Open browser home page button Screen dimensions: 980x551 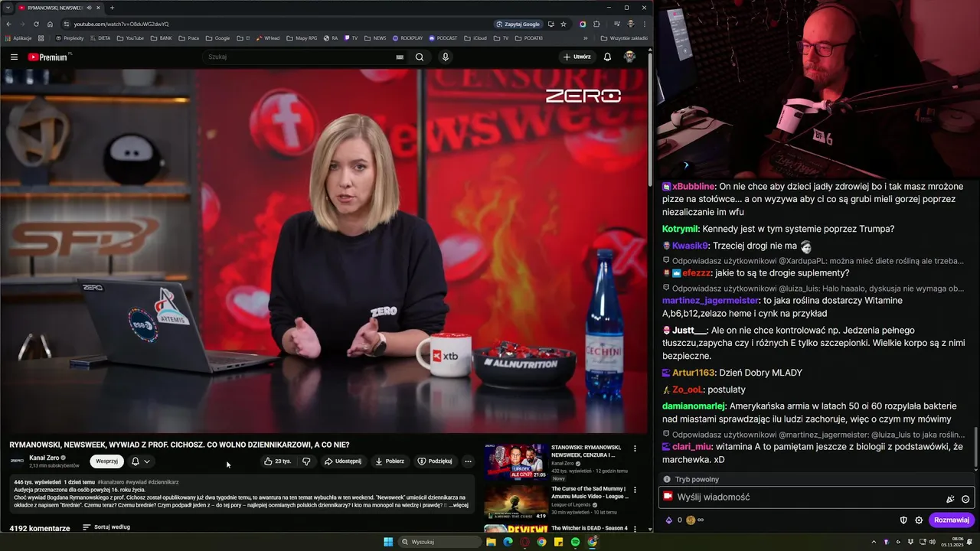[50, 24]
